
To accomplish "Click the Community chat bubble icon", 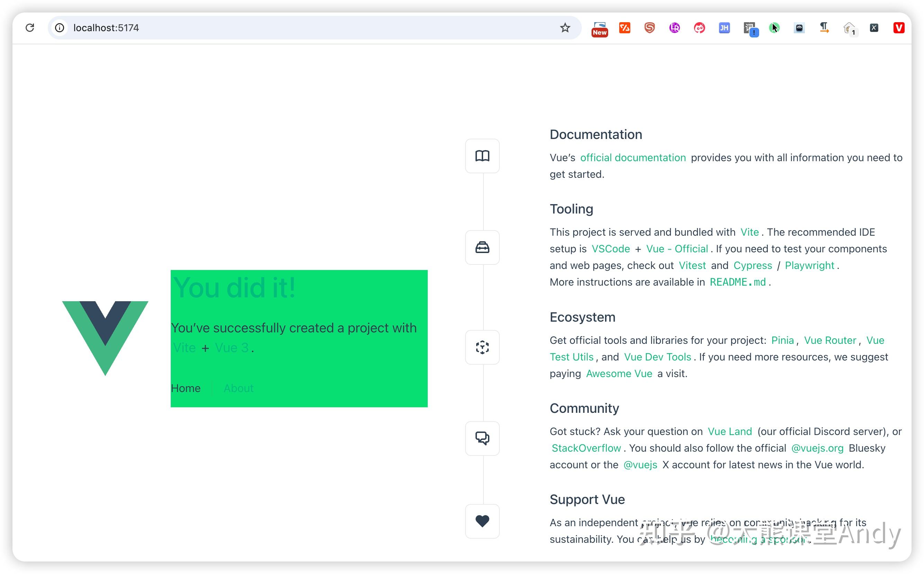I will point(482,438).
